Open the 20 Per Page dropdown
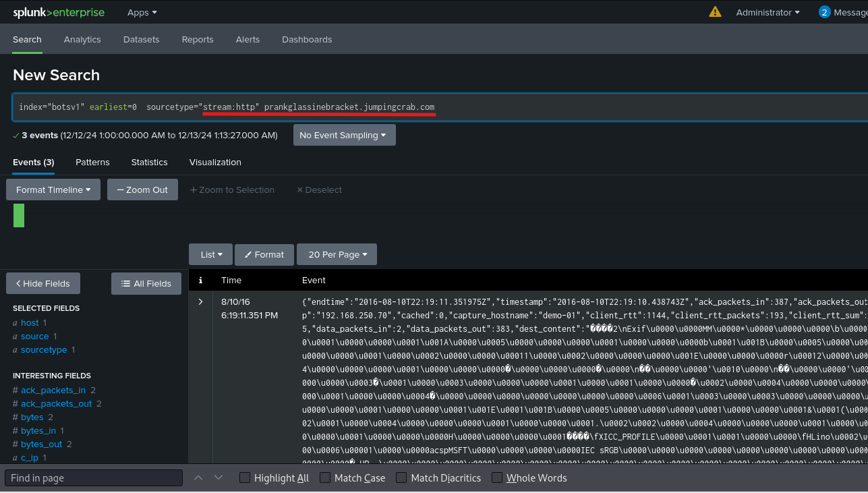The height and width of the screenshot is (493, 868). coord(337,254)
